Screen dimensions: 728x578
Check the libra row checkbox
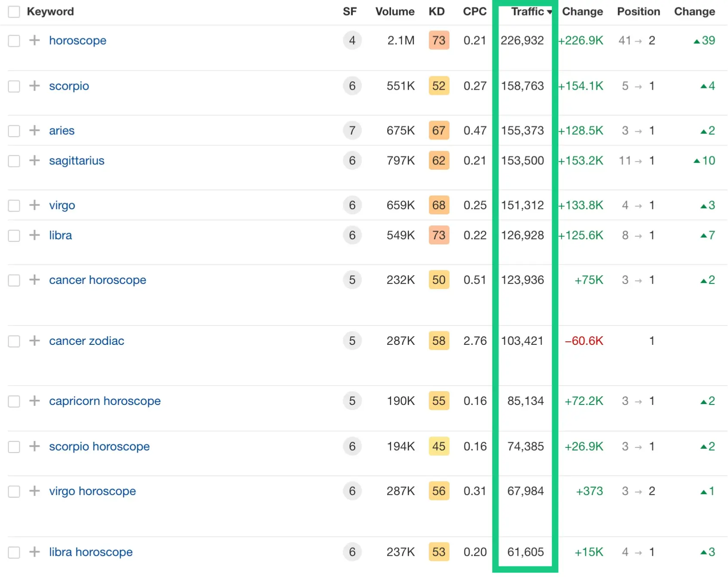point(14,236)
